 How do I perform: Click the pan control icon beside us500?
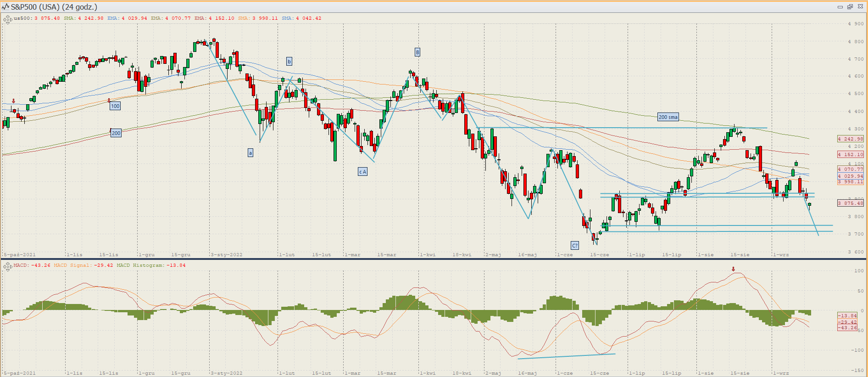[8, 19]
